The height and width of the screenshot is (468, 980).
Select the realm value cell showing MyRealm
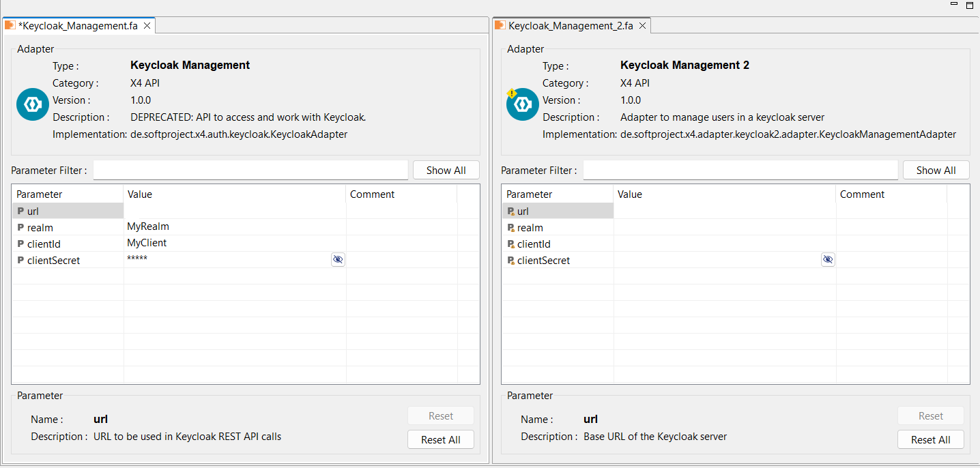(234, 227)
